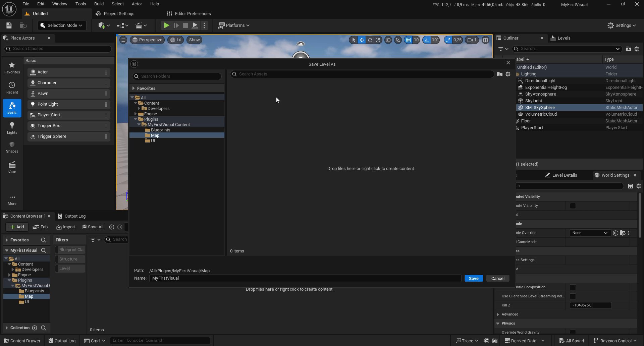Click the Name field in Save dialog
Viewport: 644px width, 346px height.
pyautogui.click(x=305, y=278)
